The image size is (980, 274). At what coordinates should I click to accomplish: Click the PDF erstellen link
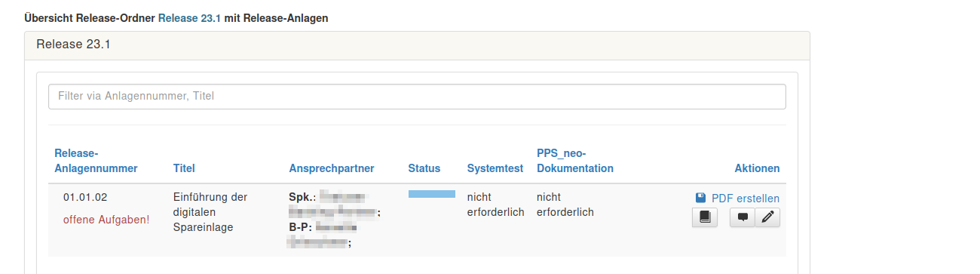(746, 199)
